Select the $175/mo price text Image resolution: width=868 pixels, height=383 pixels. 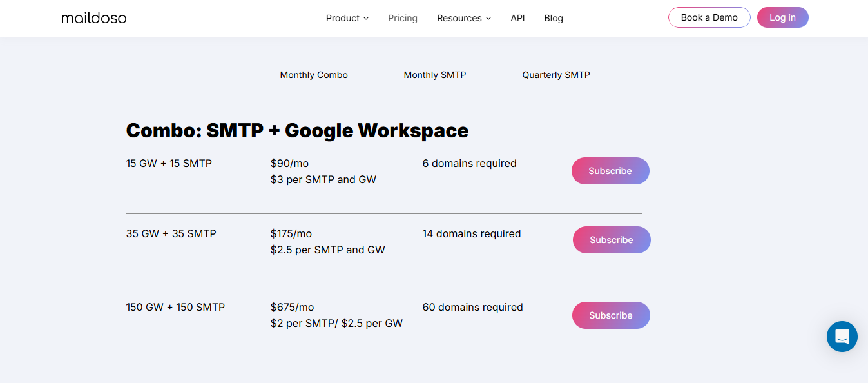pyautogui.click(x=291, y=234)
